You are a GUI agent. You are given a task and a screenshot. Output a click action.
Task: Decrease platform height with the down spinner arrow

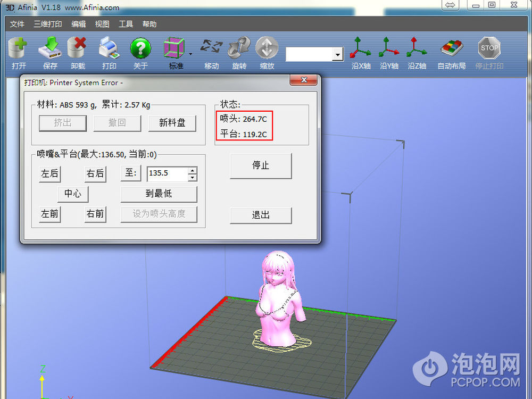pos(193,178)
